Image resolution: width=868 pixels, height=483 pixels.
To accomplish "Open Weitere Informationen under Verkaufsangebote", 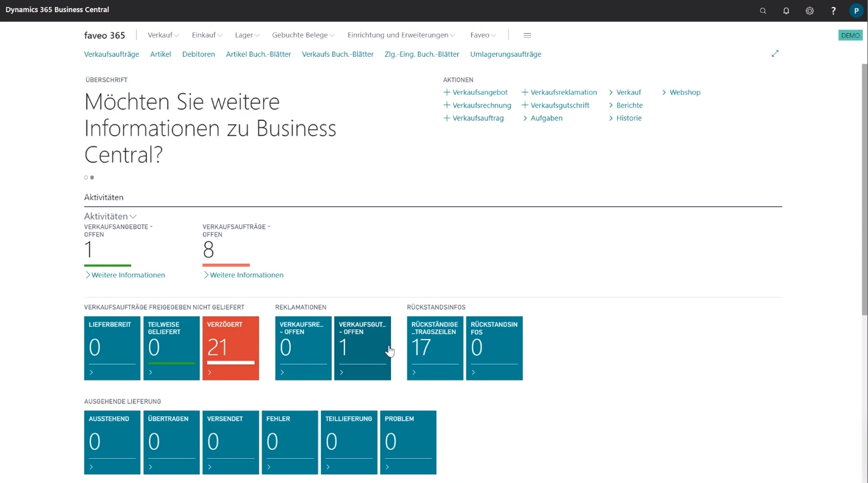I will click(x=125, y=275).
